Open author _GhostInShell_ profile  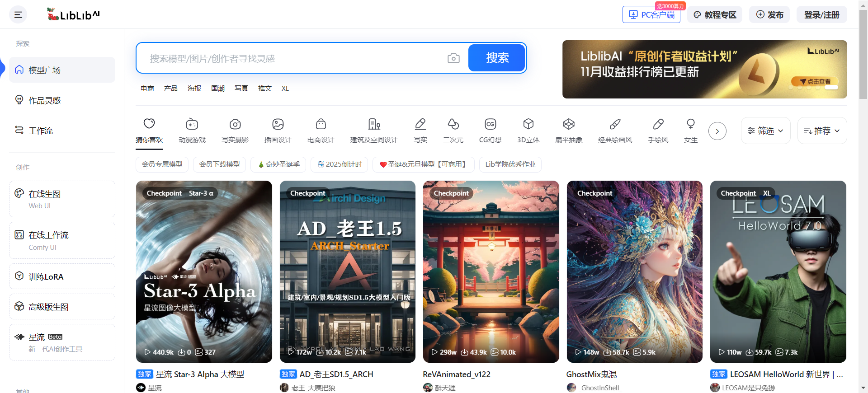594,388
